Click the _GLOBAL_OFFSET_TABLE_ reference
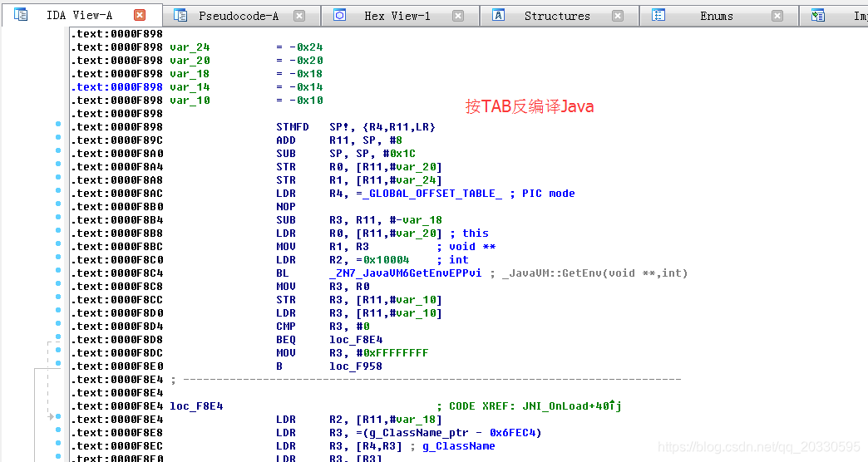This screenshot has height=462, width=868. (432, 194)
